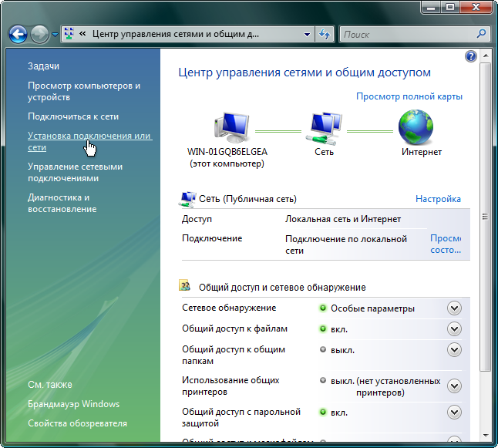Click Настройка link for the network
Screen dimensions: 498x448
coord(438,199)
